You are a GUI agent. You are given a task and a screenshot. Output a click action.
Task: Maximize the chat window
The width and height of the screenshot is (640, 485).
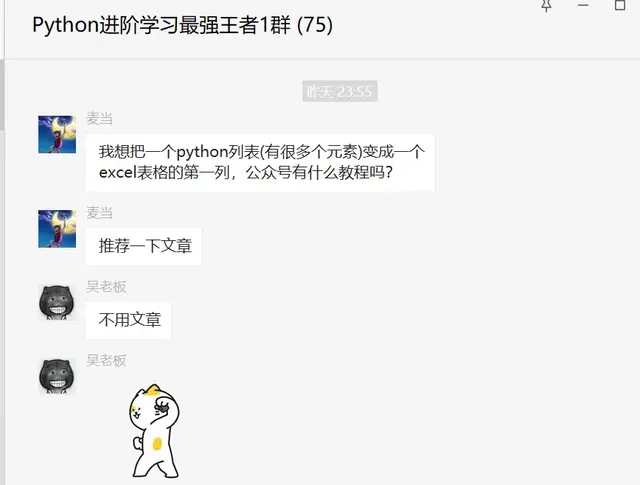[620, 5]
